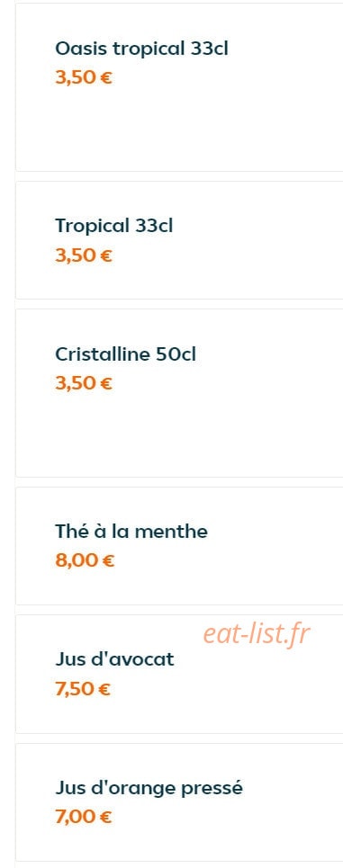The image size is (343, 868).
Task: Click the 3,50 € price under Cristalline 50cl
Action: click(83, 383)
